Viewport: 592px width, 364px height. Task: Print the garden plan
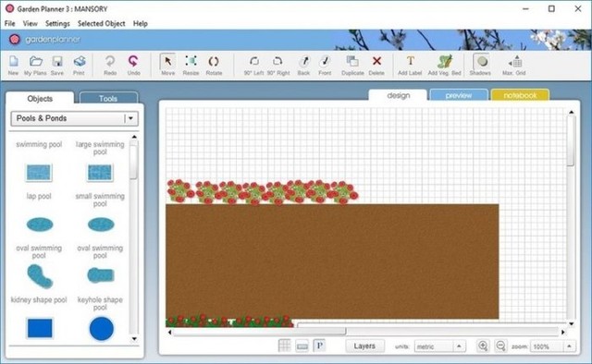coord(79,65)
